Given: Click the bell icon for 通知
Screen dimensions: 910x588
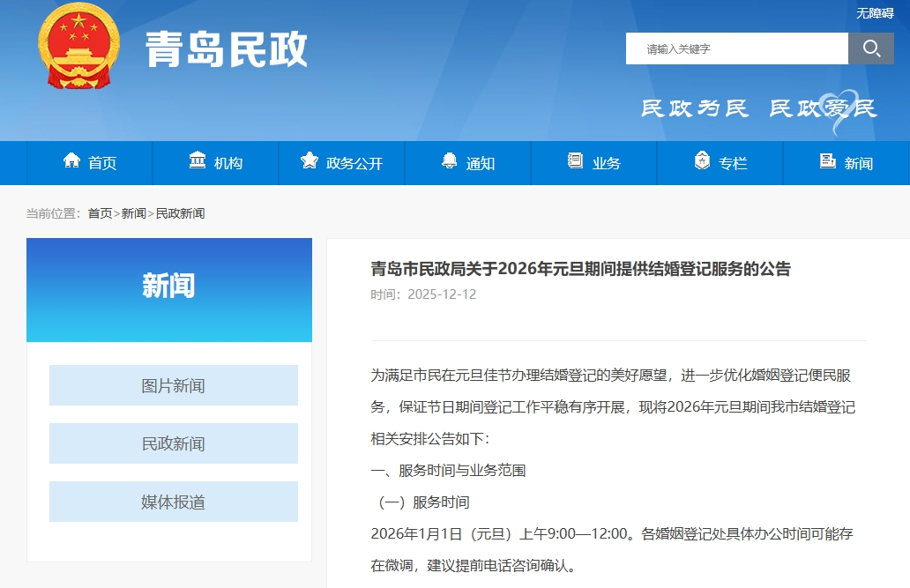Looking at the screenshot, I should 449,161.
